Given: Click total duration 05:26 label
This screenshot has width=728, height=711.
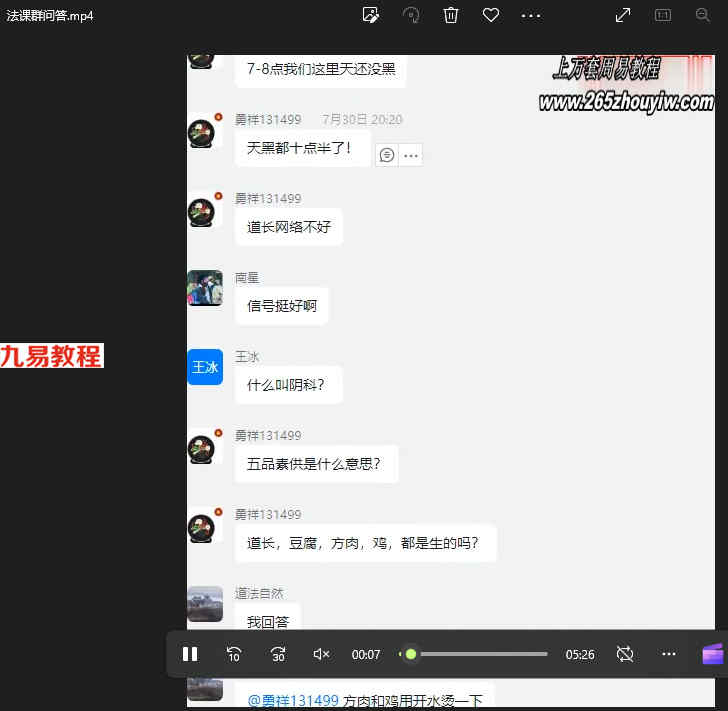Looking at the screenshot, I should (x=580, y=654).
